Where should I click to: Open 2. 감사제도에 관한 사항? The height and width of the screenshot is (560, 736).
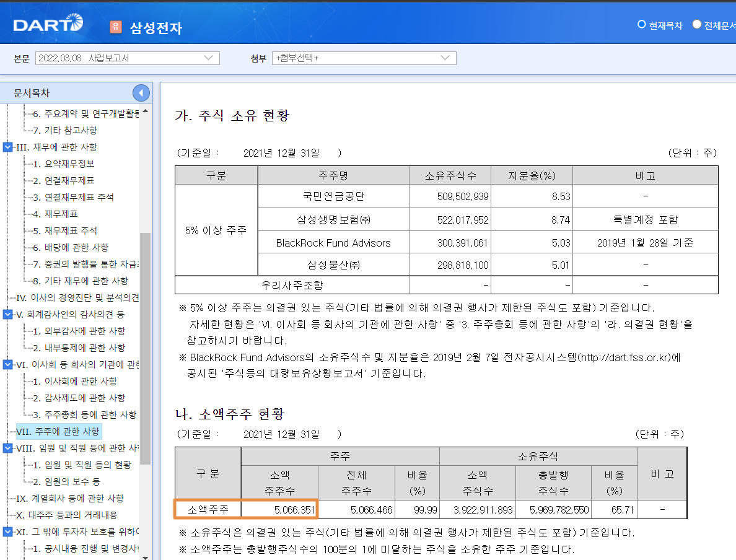[x=79, y=398]
